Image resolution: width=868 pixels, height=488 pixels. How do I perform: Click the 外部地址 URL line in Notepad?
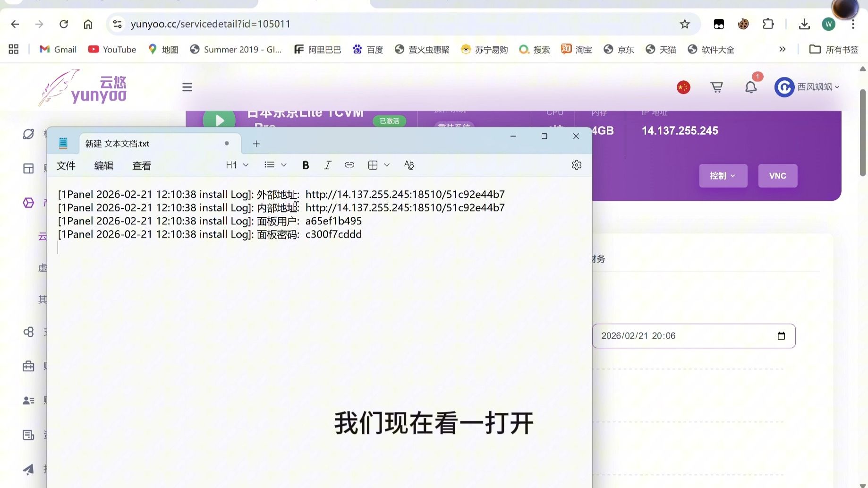pos(281,195)
